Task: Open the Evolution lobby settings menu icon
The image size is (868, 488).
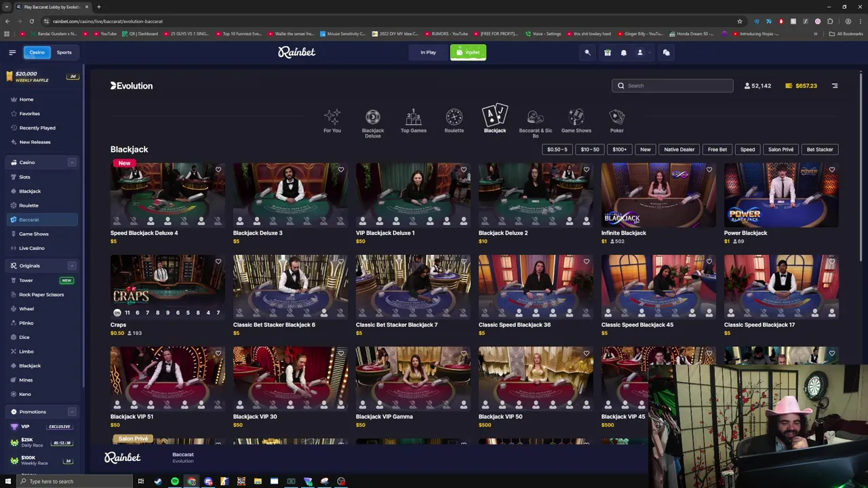Action: [835, 85]
